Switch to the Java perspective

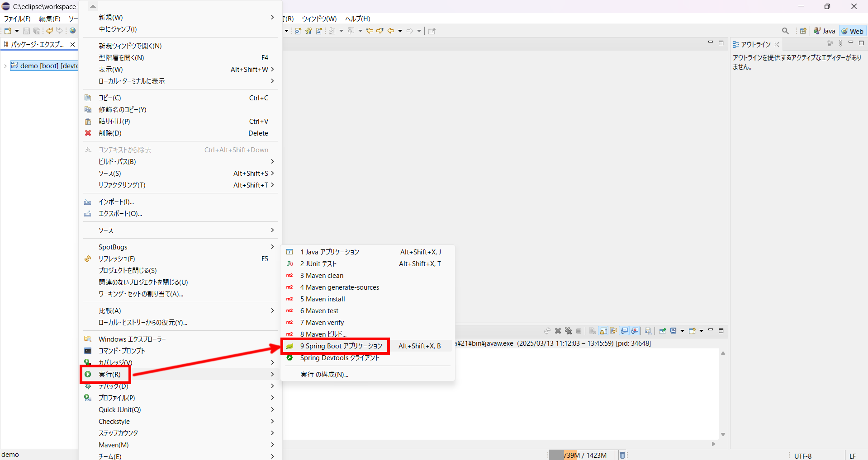click(824, 31)
